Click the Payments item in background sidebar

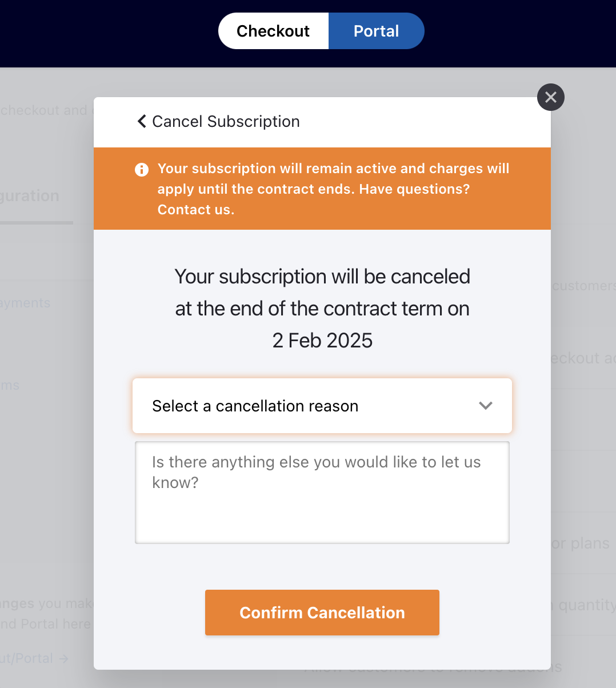pyautogui.click(x=25, y=303)
